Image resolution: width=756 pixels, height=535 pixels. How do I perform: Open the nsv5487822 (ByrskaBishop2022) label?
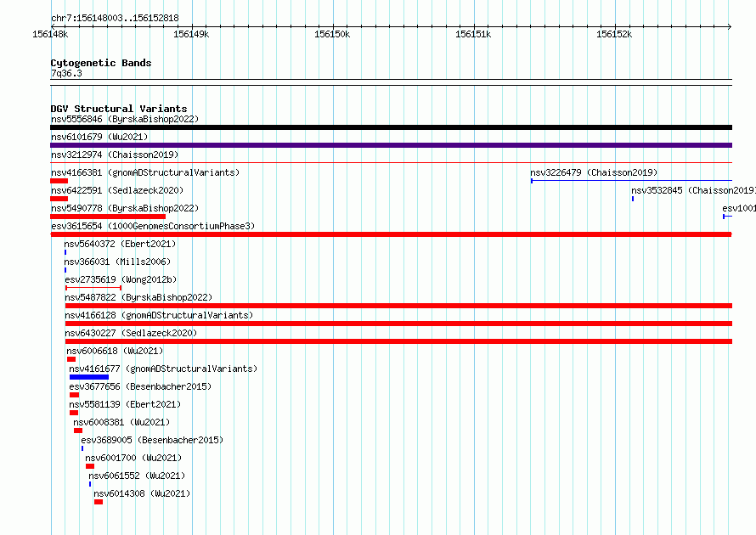(x=138, y=297)
